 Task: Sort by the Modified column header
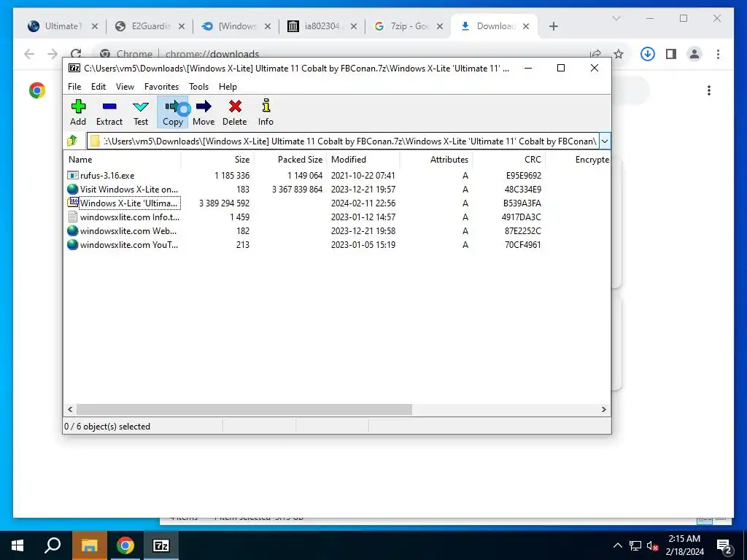[363, 160]
